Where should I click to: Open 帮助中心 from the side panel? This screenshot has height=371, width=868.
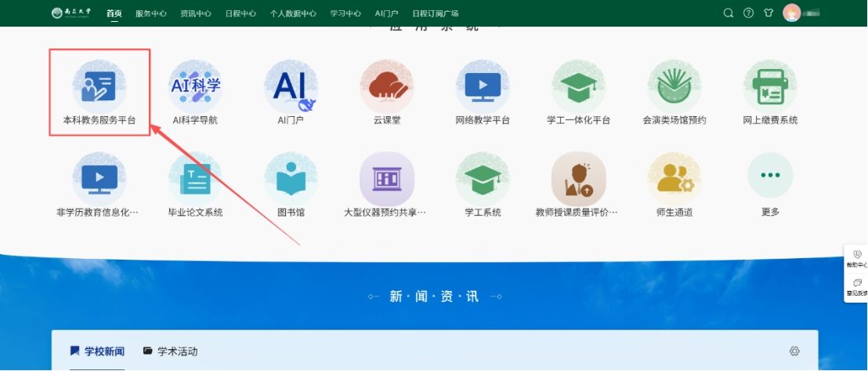pos(857,259)
